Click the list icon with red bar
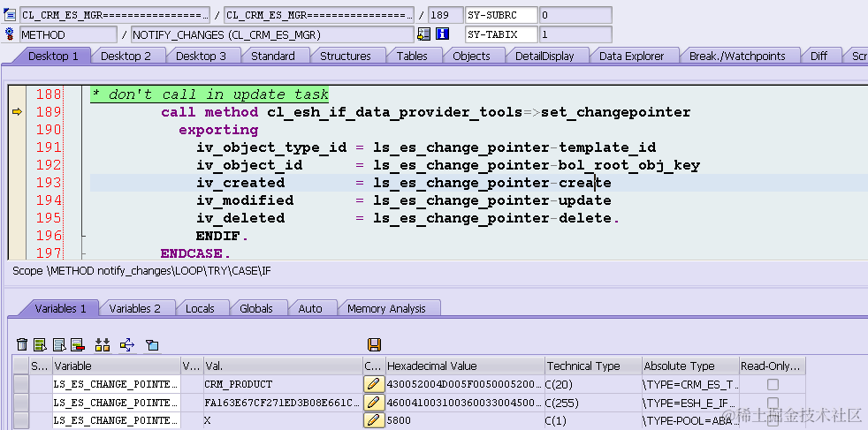 77,345
